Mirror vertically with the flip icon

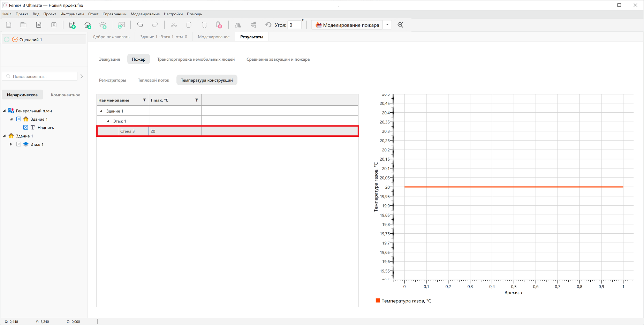pos(253,25)
